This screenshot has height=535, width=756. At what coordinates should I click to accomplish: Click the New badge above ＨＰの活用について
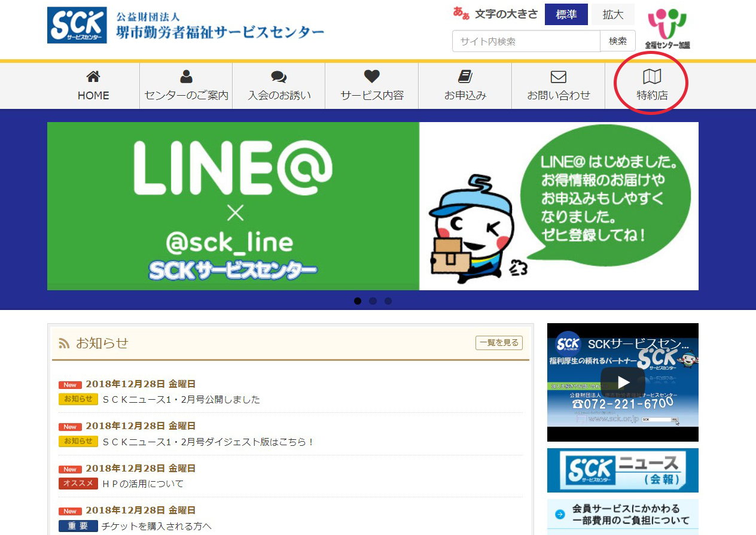70,469
